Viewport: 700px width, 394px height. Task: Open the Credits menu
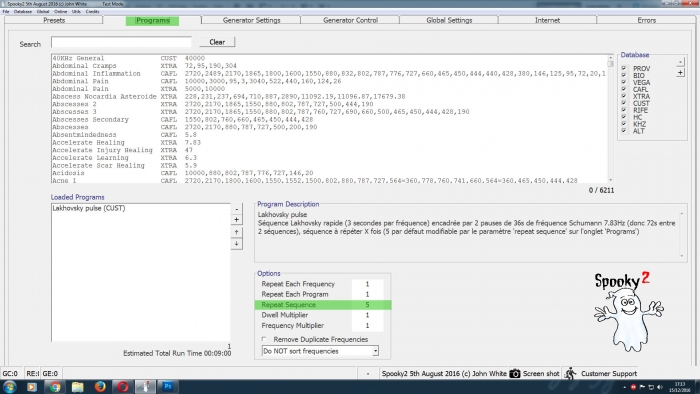(x=92, y=11)
